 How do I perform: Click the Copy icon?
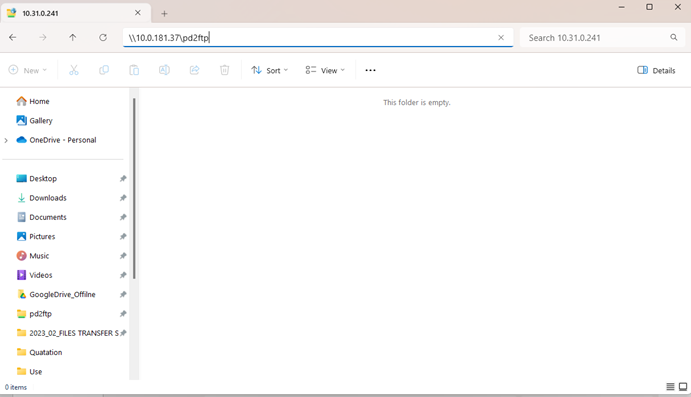[x=104, y=70]
